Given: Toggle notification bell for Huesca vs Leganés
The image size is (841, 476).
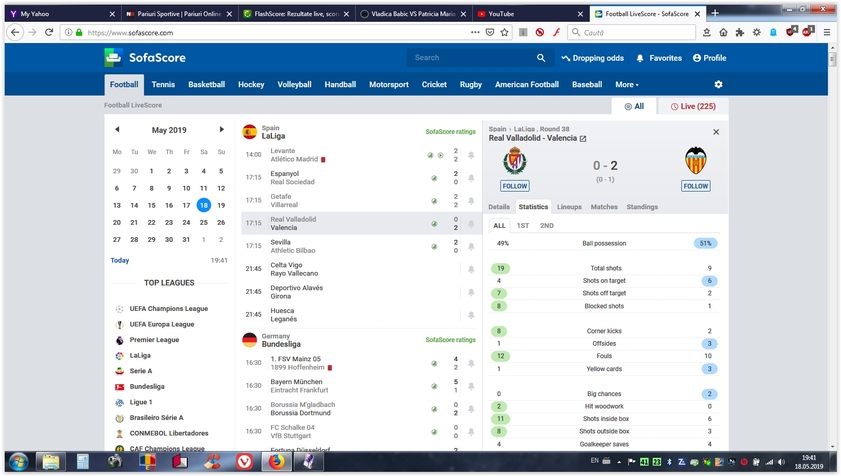Looking at the screenshot, I should click(x=471, y=315).
